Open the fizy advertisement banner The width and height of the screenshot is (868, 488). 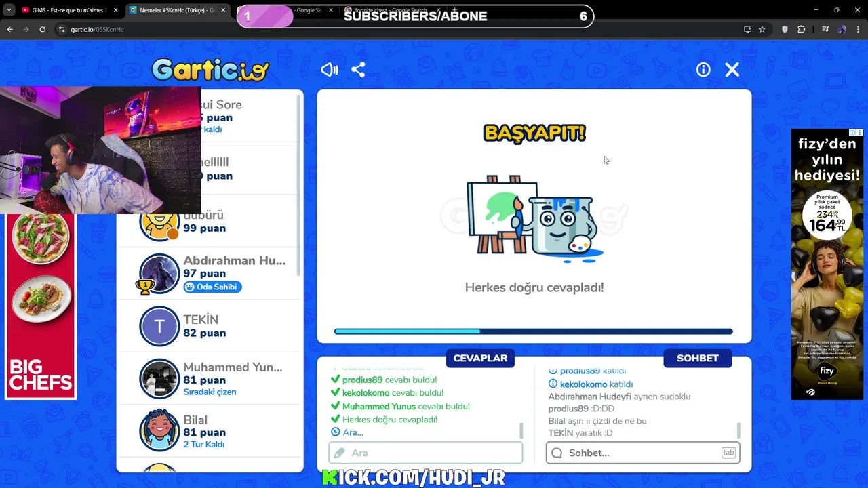coord(827,264)
